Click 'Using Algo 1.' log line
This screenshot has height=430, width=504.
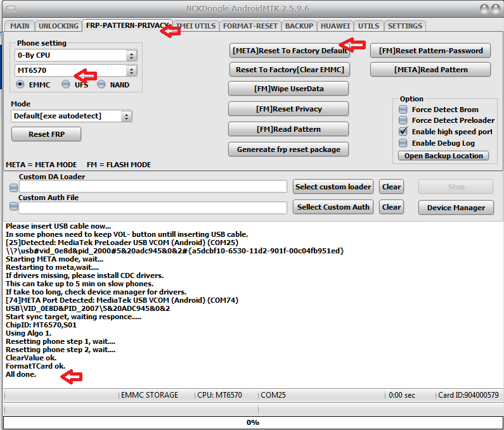tap(29, 333)
